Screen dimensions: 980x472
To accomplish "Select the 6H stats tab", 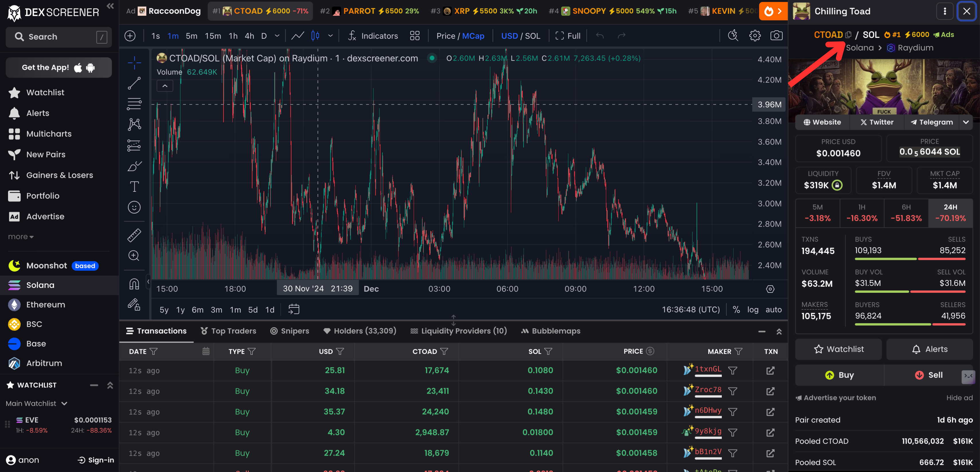I will pyautogui.click(x=906, y=213).
